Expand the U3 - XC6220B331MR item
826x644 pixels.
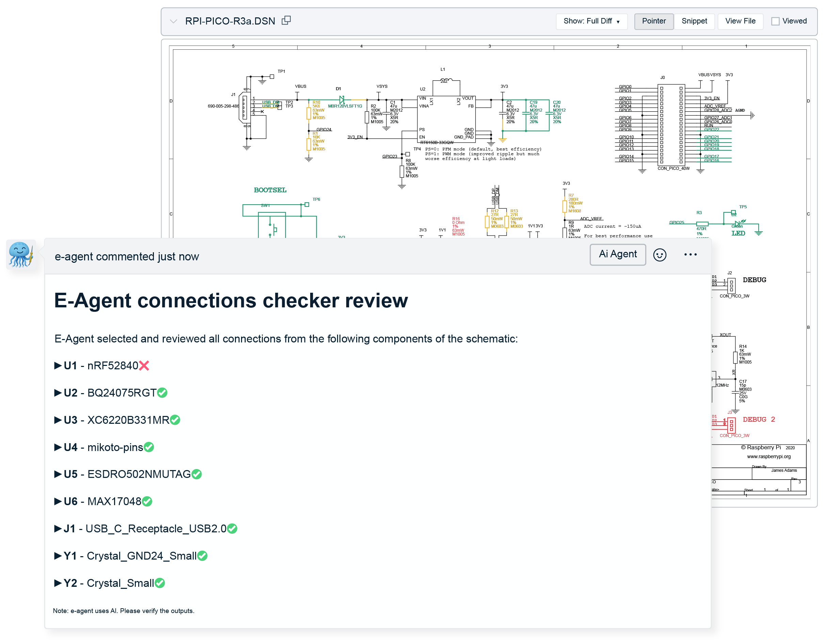coord(58,420)
